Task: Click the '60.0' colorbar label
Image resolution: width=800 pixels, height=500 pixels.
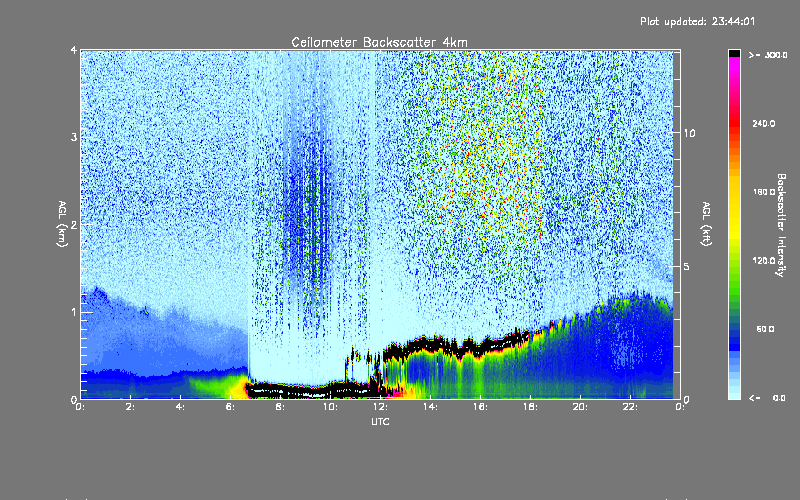Action: click(x=765, y=329)
